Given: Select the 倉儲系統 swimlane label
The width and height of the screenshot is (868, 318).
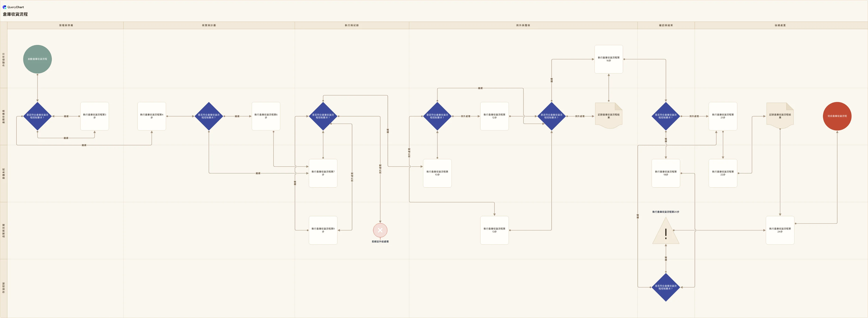Looking at the screenshot, I should (4, 173).
